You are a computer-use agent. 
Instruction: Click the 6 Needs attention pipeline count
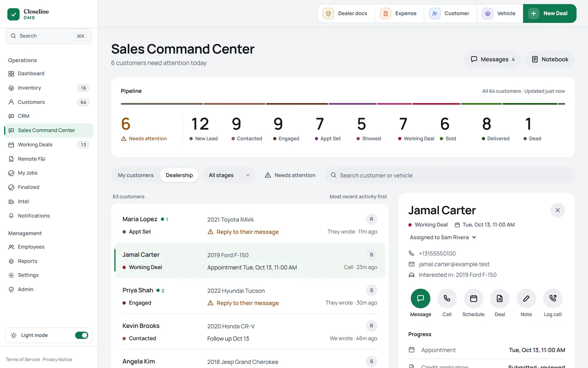(x=144, y=129)
